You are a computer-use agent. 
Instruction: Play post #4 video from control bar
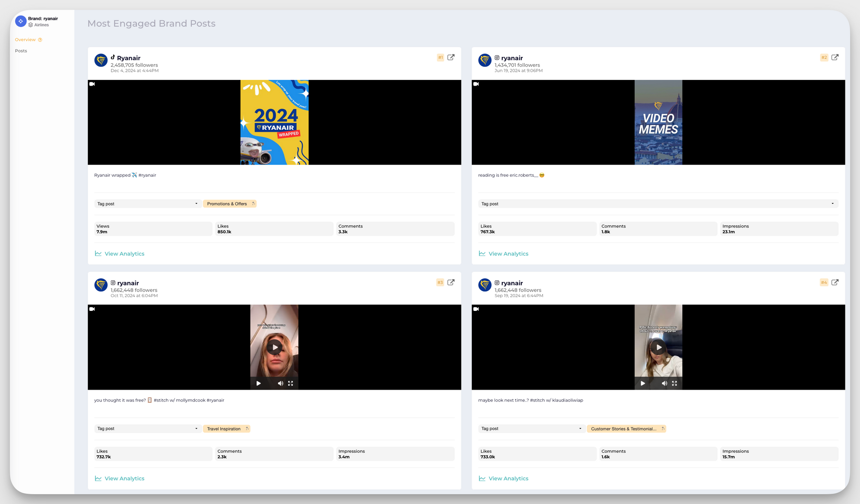642,383
